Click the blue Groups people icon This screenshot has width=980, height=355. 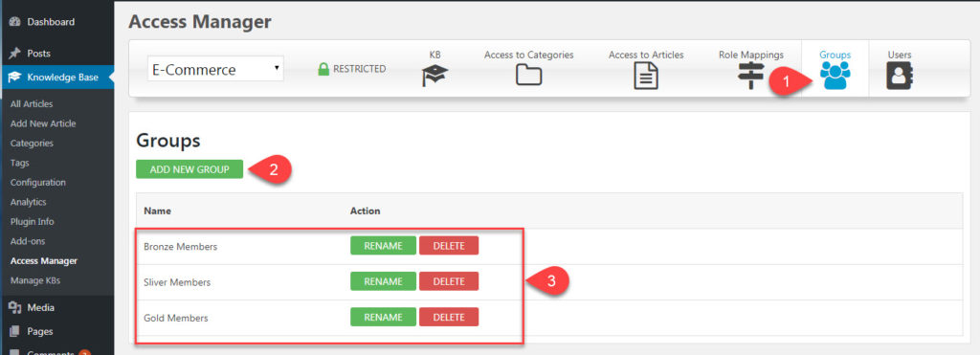point(835,76)
